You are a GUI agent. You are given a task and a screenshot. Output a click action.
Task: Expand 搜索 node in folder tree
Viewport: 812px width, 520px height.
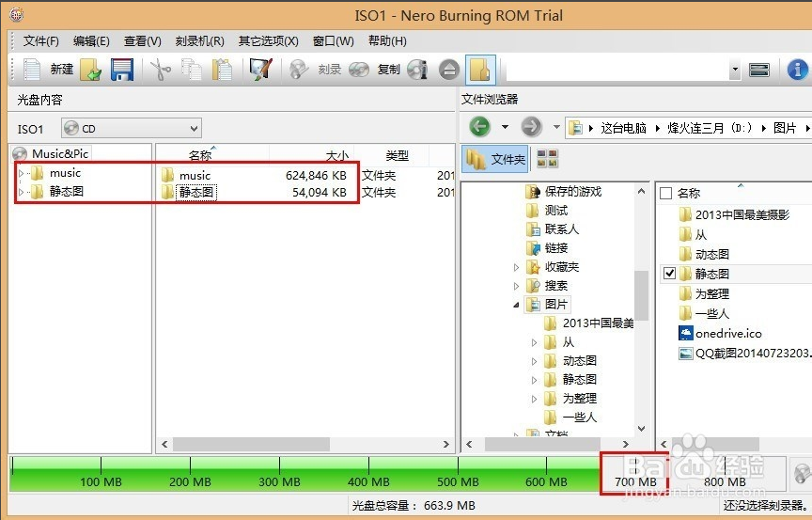point(516,286)
